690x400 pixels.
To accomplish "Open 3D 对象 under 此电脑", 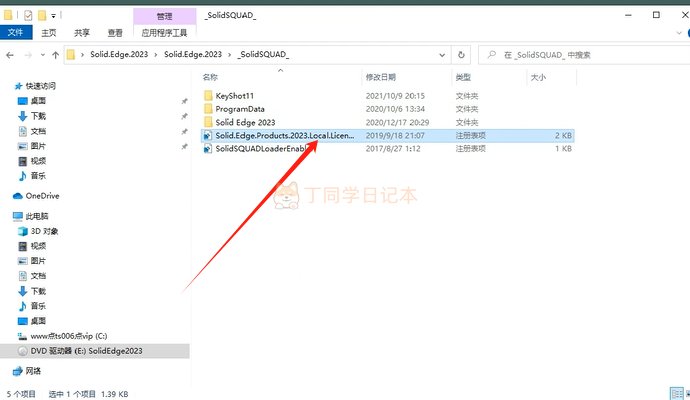I will click(44, 231).
